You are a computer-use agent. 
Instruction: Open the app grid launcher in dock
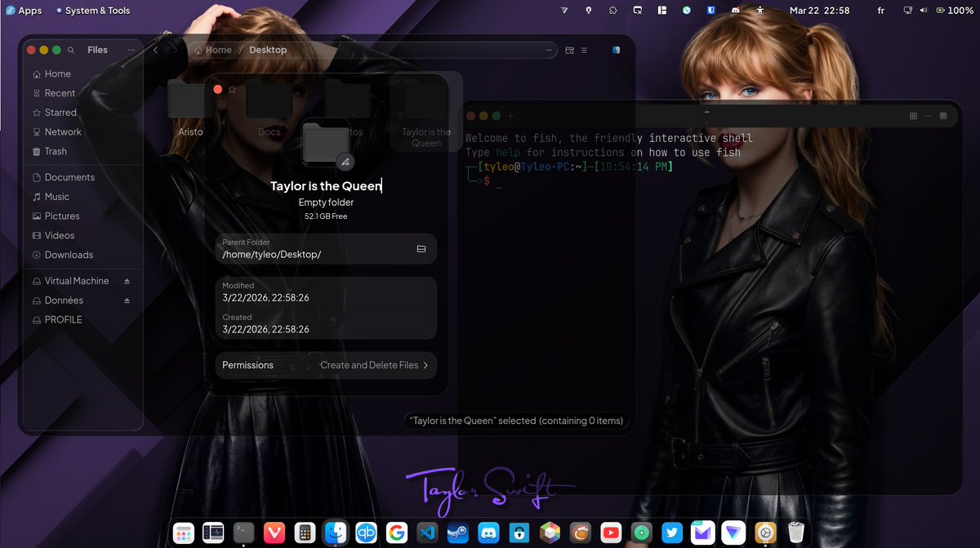coord(184,532)
